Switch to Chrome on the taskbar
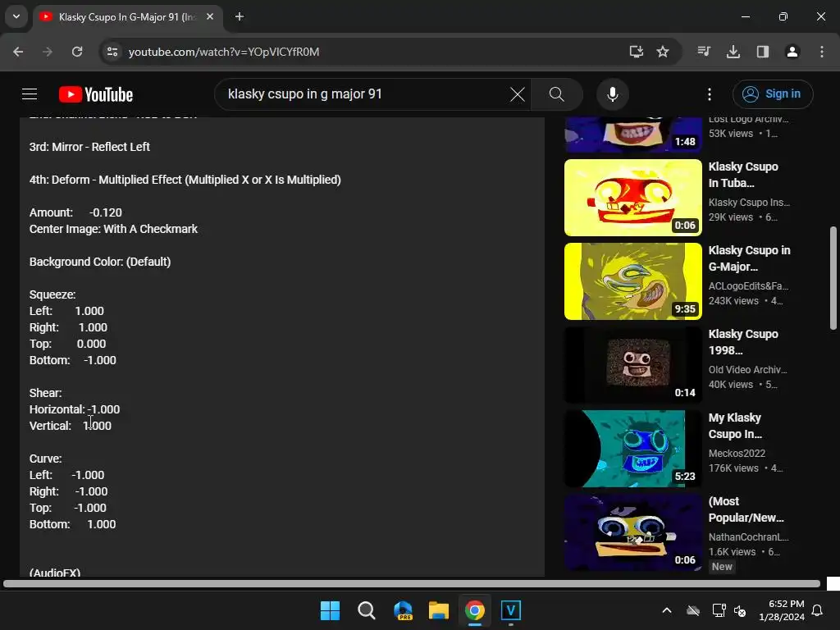The image size is (840, 630). pyautogui.click(x=475, y=610)
